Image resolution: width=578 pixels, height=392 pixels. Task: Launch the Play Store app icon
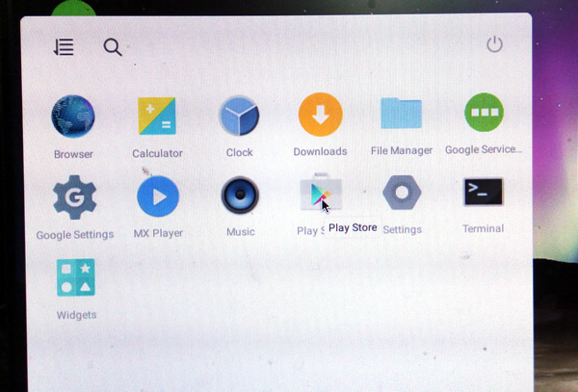(x=321, y=193)
